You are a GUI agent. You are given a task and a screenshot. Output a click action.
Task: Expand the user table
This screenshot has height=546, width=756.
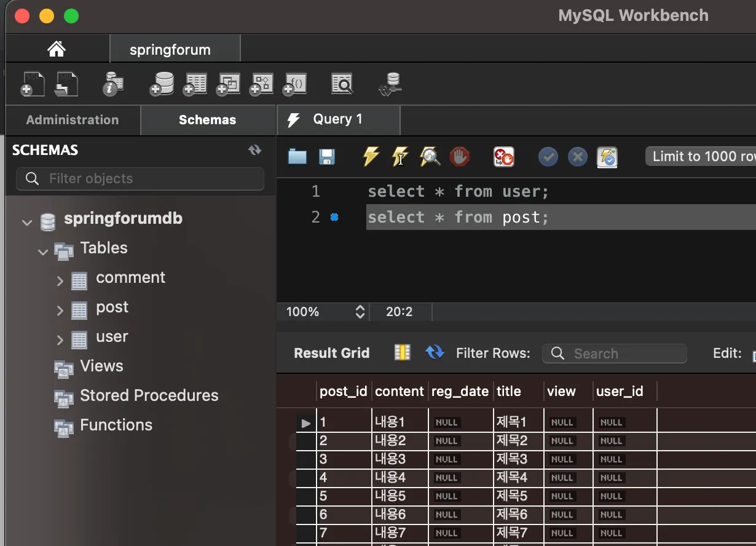coord(60,340)
